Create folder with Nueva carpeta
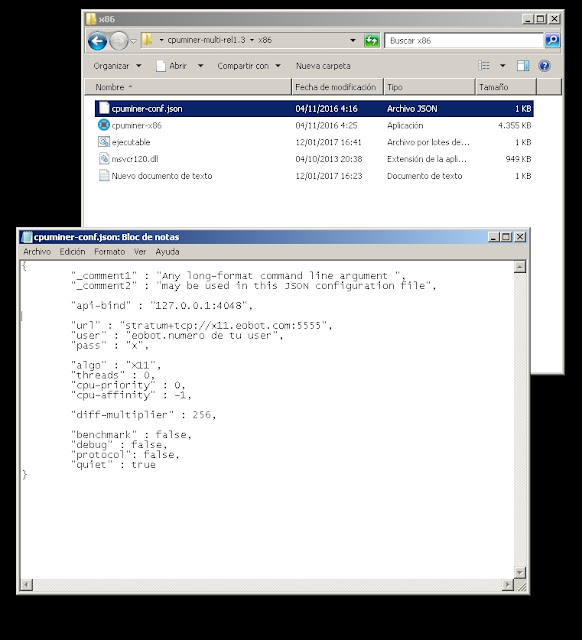The width and height of the screenshot is (582, 640). 323,66
